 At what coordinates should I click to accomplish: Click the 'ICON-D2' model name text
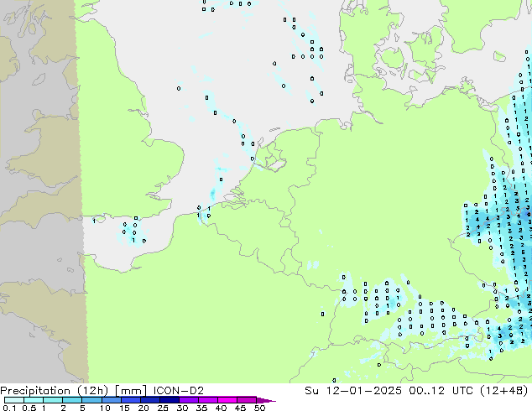[179, 391]
